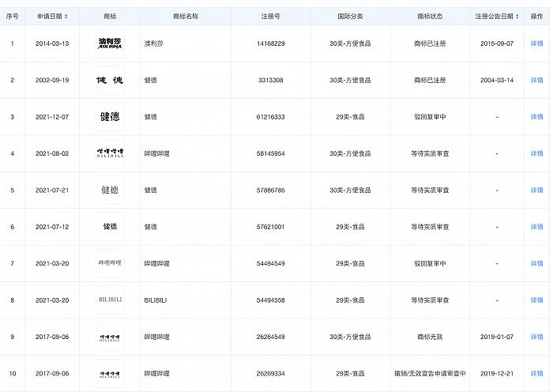This screenshot has height=392, width=553.
Task: Select registration number 26269334
Action: (270, 373)
